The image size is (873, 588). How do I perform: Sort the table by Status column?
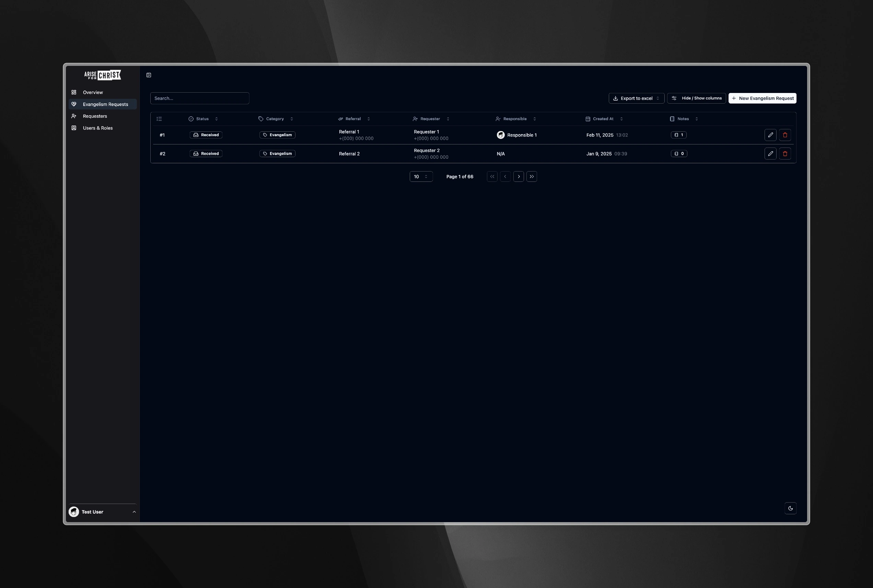[x=203, y=119]
